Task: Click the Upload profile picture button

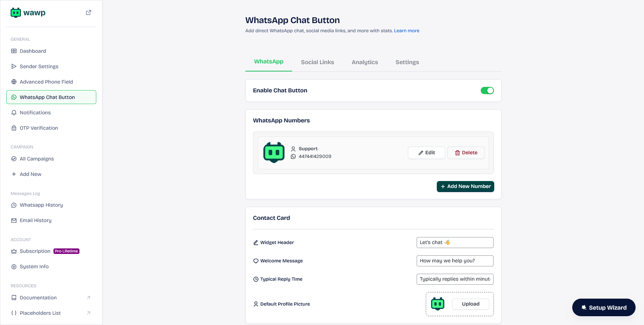Action: pos(471,304)
